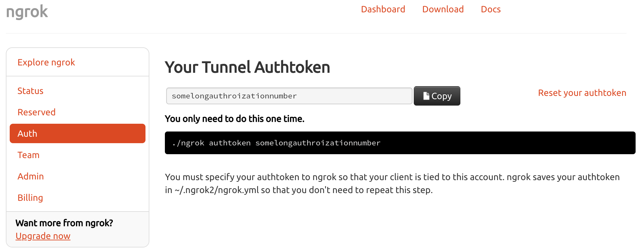Focus the authtoken text field
The height and width of the screenshot is (252, 644).
(289, 96)
